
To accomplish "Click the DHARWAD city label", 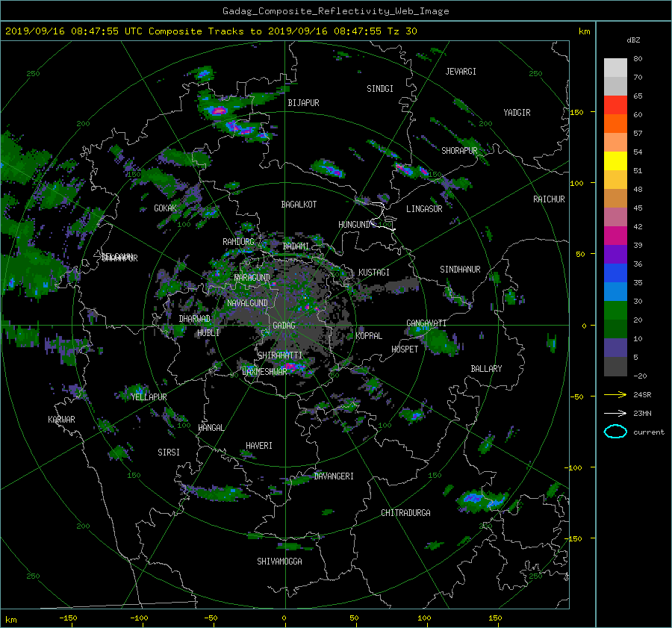I will tap(195, 319).
